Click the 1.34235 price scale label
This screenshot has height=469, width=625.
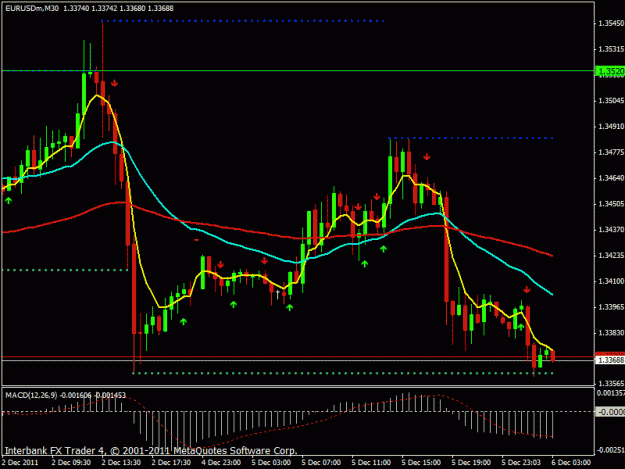[x=611, y=255]
